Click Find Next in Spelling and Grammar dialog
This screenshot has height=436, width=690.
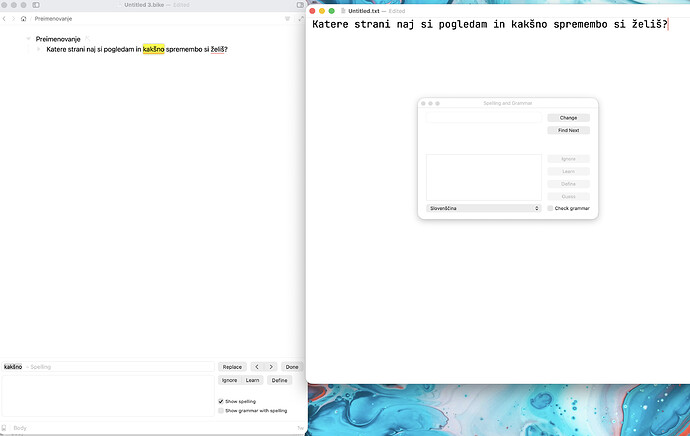point(568,130)
